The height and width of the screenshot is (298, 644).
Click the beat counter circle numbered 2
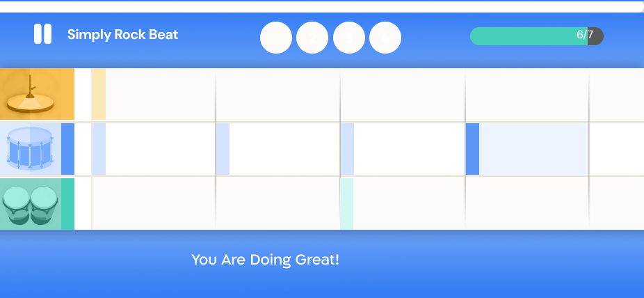[312, 38]
